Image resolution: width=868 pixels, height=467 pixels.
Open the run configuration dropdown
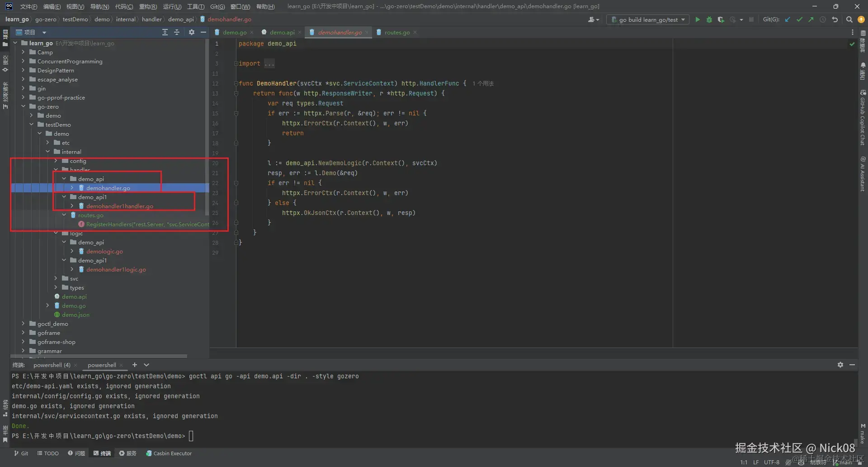(648, 19)
